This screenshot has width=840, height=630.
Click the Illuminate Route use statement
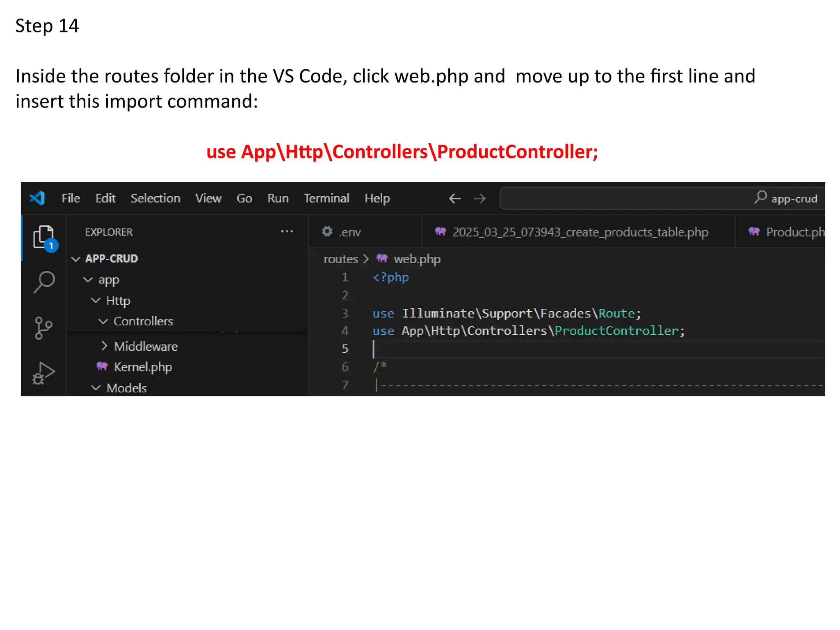pos(507,313)
